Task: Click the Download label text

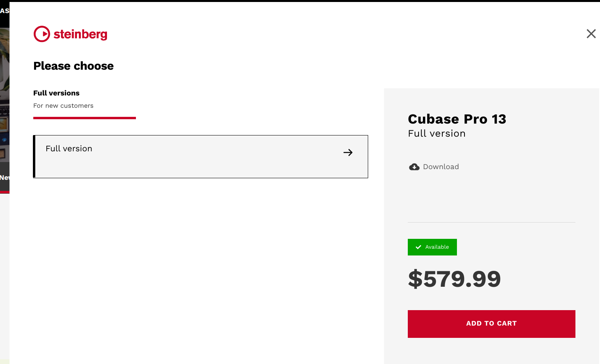Action: (441, 167)
